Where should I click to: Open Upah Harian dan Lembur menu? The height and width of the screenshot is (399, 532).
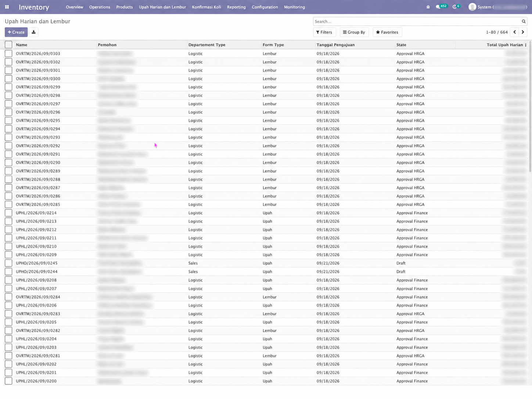coord(162,7)
